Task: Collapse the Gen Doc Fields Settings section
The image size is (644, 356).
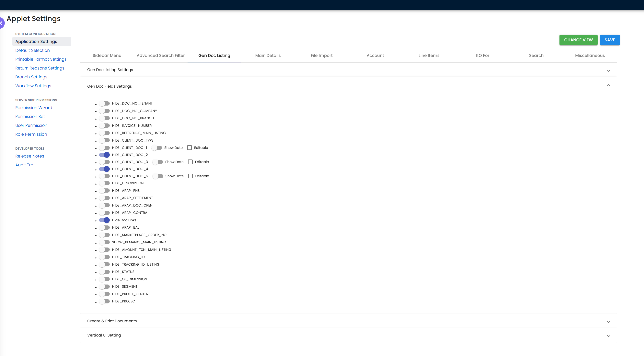Action: (609, 85)
